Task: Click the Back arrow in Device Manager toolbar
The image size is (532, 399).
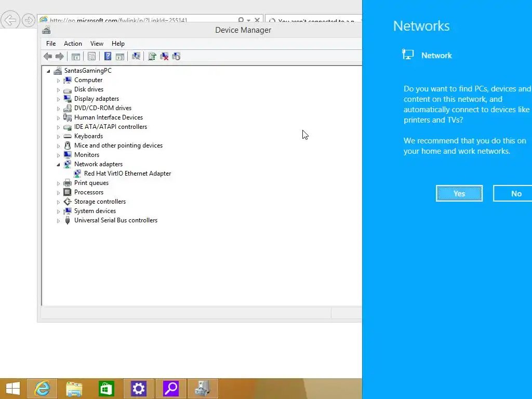Action: click(48, 56)
